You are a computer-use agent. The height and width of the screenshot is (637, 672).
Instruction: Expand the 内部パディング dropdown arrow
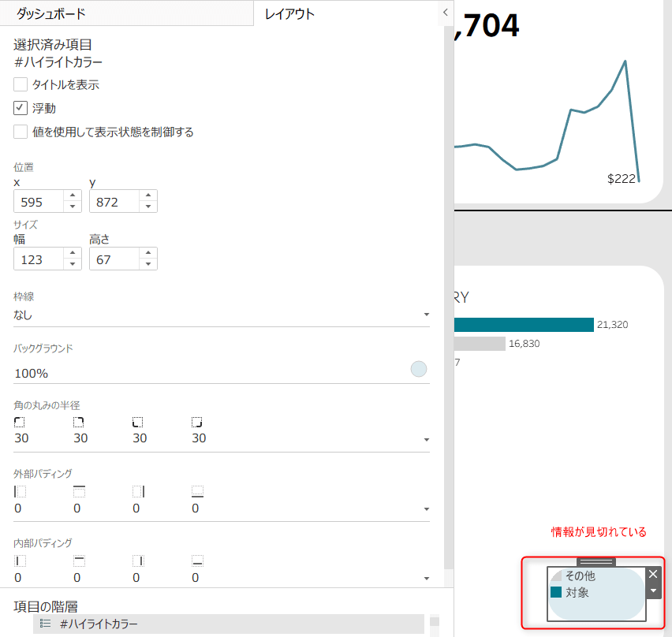(x=427, y=579)
